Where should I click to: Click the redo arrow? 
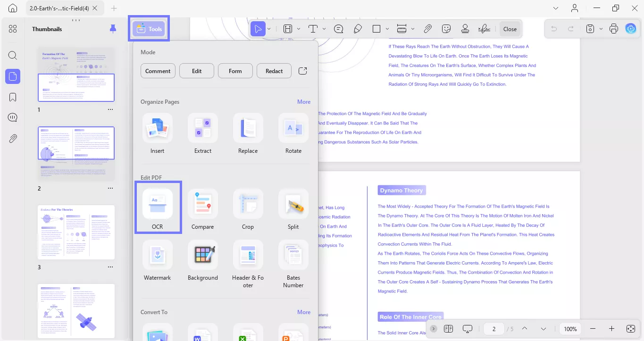(571, 29)
